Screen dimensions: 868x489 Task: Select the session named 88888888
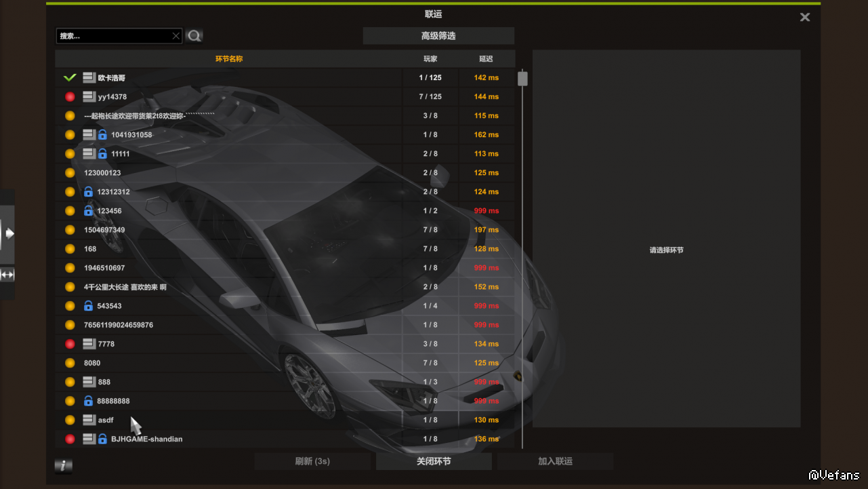pyautogui.click(x=285, y=401)
